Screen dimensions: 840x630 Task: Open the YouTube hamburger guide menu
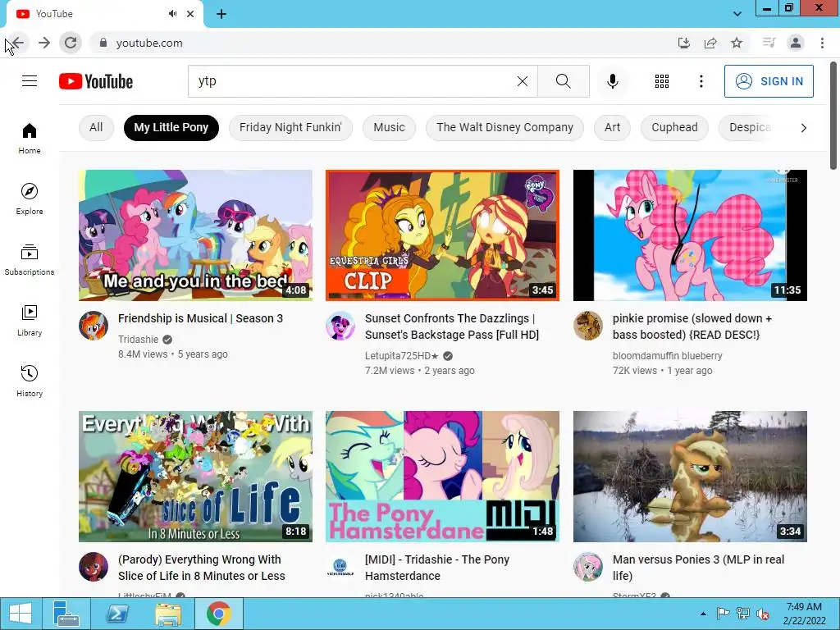click(x=30, y=81)
